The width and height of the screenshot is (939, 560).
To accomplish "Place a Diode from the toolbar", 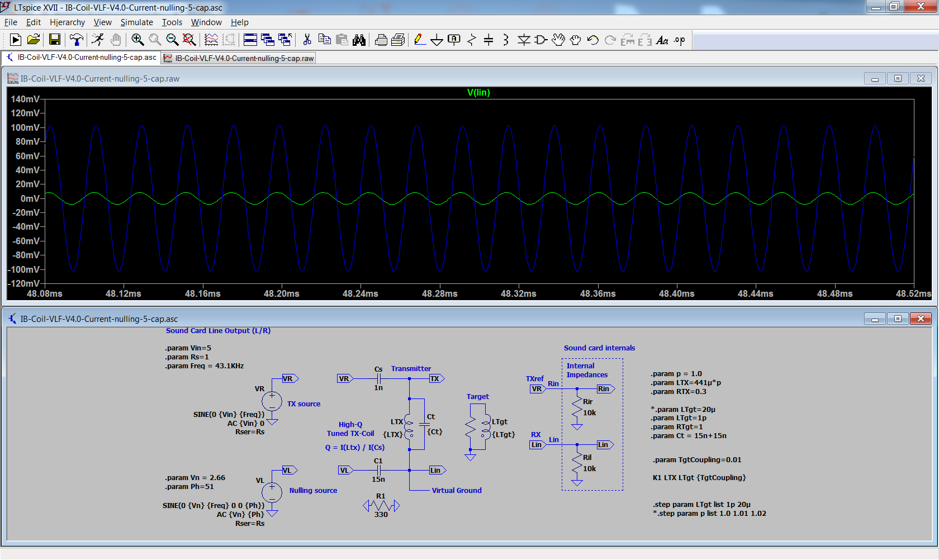I will 524,40.
